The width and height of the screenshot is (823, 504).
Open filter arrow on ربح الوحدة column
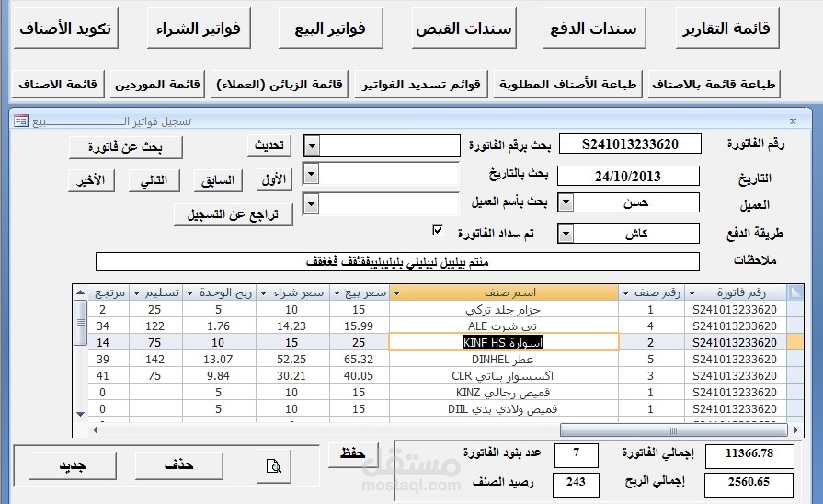[x=190, y=293]
